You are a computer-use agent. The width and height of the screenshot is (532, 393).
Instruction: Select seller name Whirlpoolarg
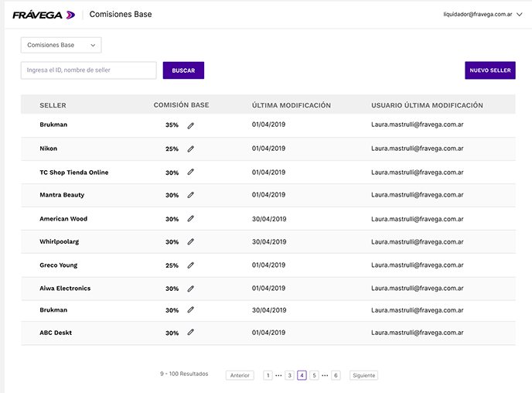click(59, 241)
